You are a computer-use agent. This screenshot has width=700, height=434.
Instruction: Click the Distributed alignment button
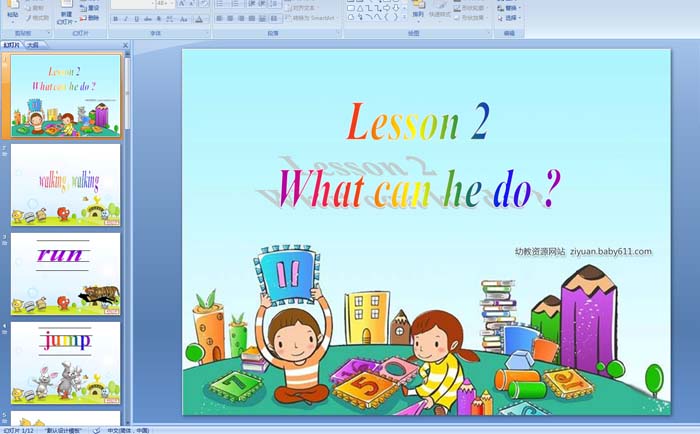262,19
